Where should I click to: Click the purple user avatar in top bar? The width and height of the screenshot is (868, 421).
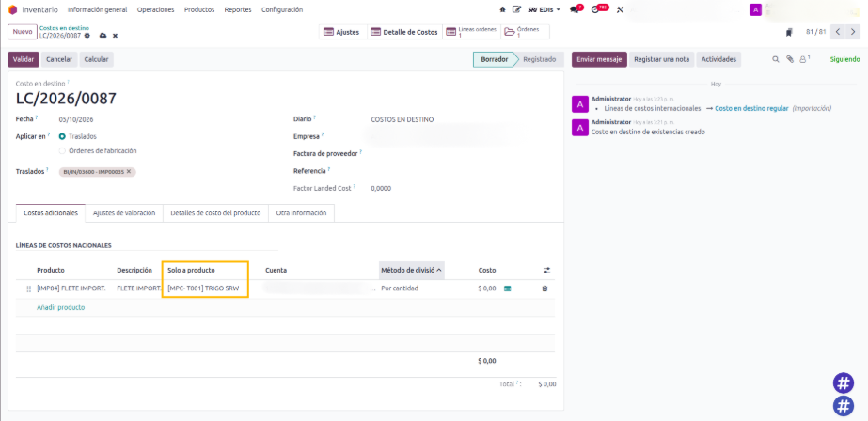(755, 10)
